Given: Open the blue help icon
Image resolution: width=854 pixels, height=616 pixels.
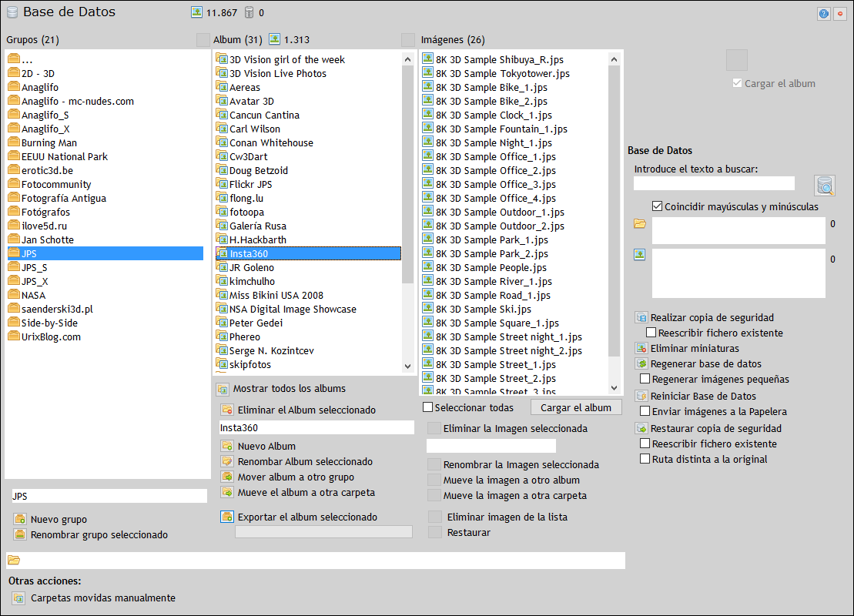Looking at the screenshot, I should [x=824, y=14].
